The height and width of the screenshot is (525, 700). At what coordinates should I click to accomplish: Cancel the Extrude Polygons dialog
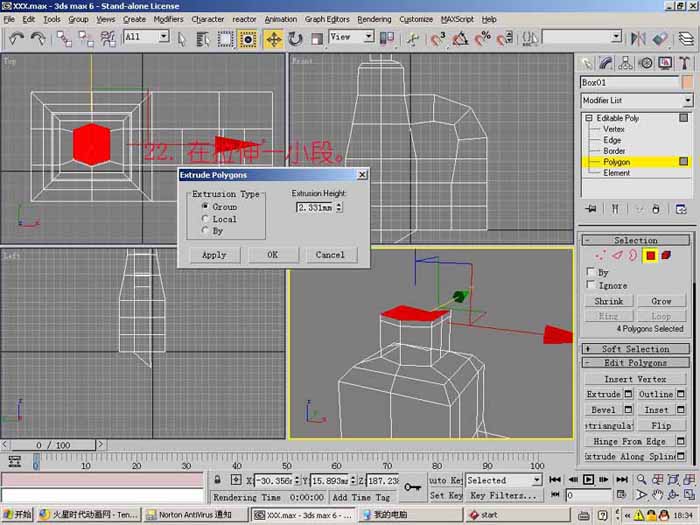(330, 255)
